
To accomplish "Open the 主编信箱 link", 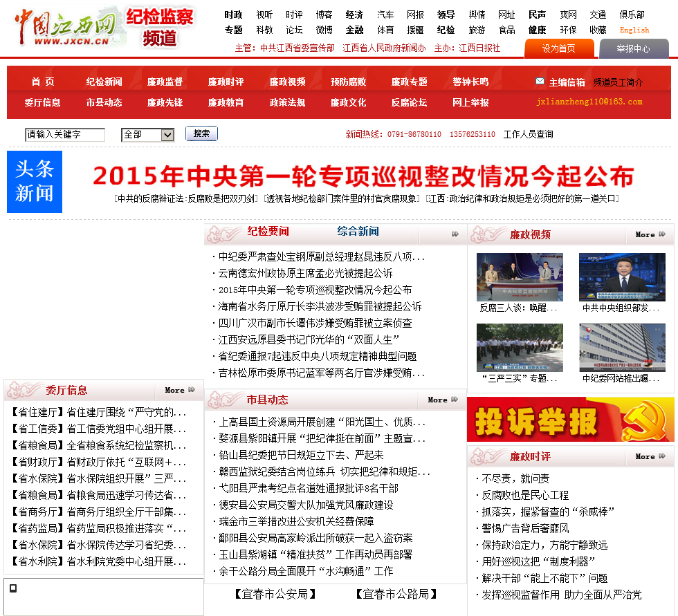I will (567, 82).
